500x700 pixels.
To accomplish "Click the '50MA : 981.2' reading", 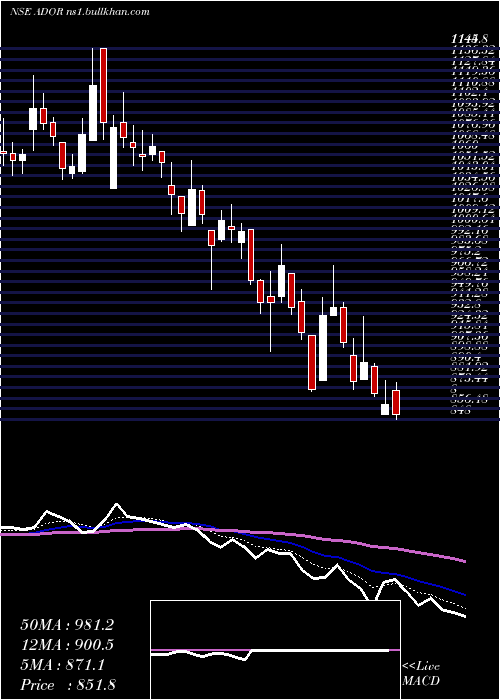I will [x=67, y=625].
